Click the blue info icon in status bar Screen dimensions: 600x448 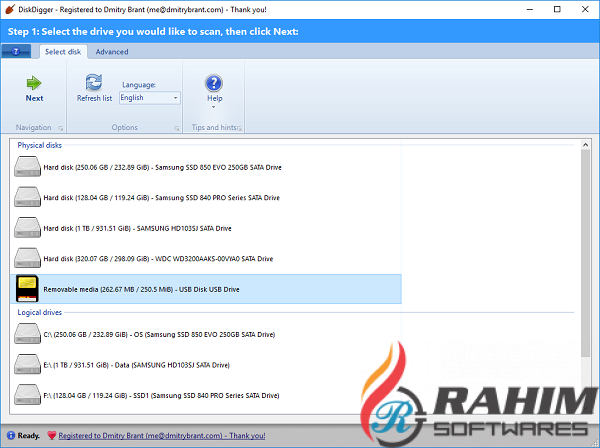[x=11, y=435]
